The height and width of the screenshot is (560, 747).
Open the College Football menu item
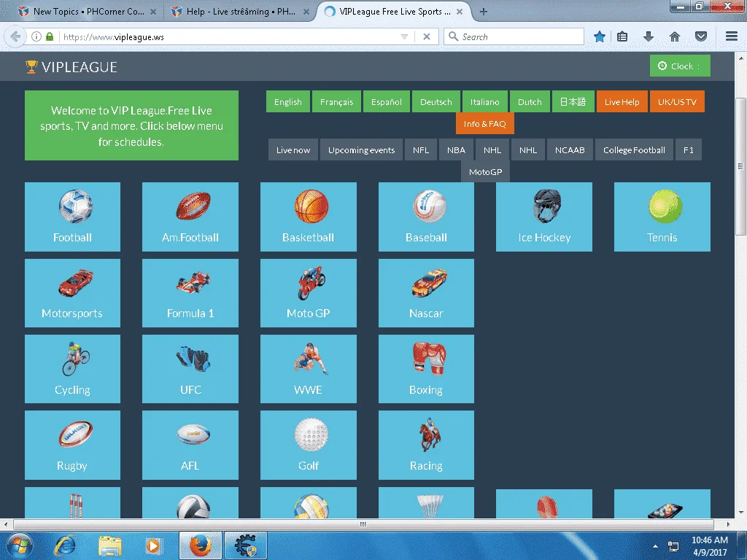(634, 150)
